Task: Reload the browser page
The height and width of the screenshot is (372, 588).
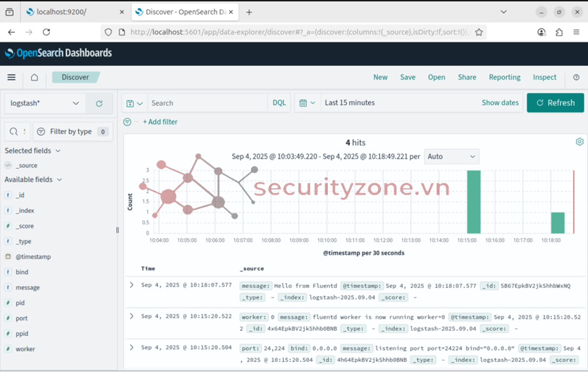Action: pos(46,33)
